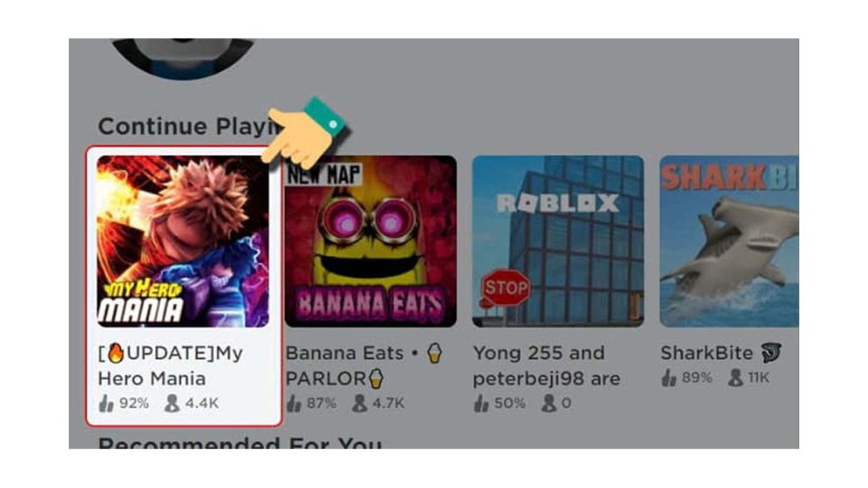Click the player count icon showing 4.4K

click(172, 403)
